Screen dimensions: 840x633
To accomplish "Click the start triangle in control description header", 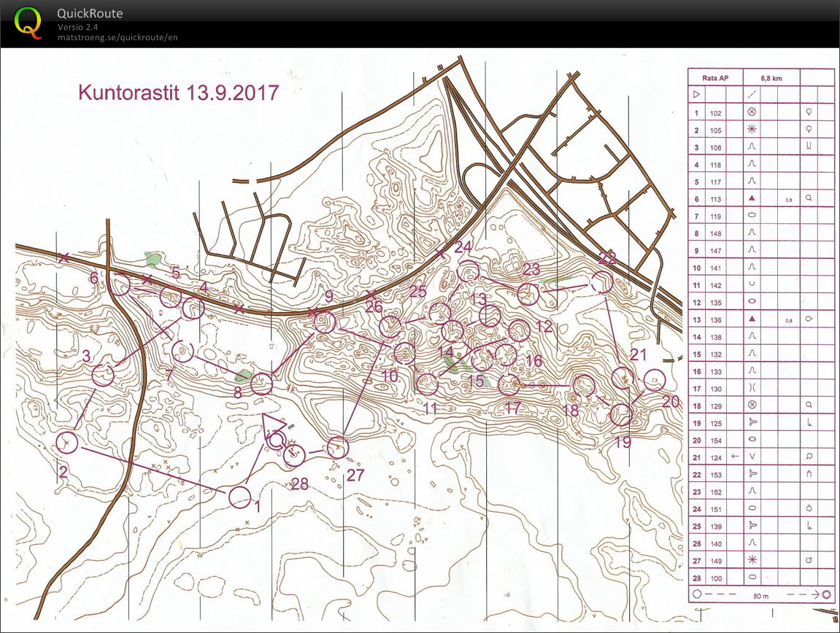I will coord(696,94).
